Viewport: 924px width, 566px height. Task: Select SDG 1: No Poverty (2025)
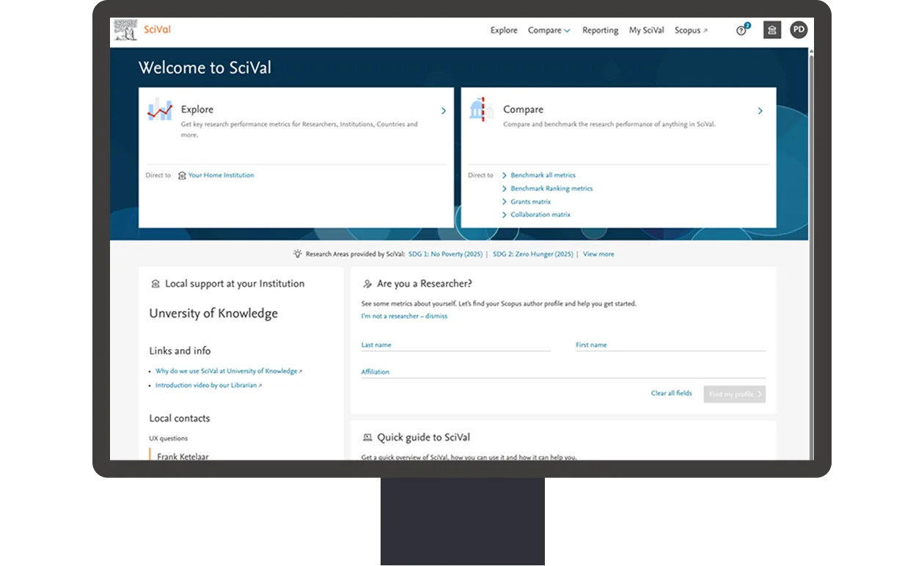click(445, 254)
